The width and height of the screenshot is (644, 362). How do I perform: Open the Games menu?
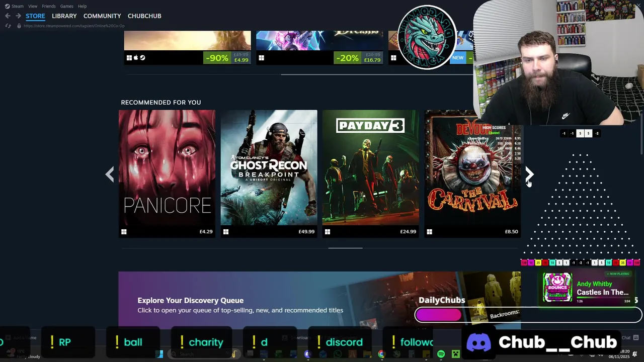pos(66,6)
